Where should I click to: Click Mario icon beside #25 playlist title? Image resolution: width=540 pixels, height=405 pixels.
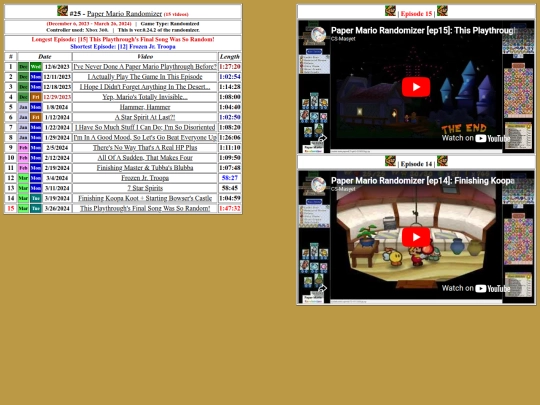[x=62, y=11]
